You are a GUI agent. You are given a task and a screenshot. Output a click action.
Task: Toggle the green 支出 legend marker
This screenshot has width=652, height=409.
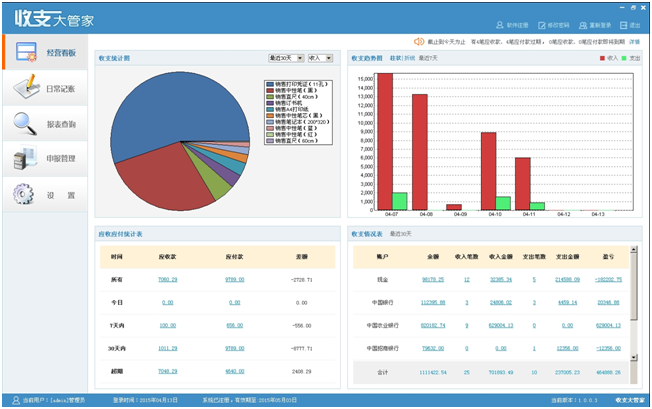coord(624,59)
